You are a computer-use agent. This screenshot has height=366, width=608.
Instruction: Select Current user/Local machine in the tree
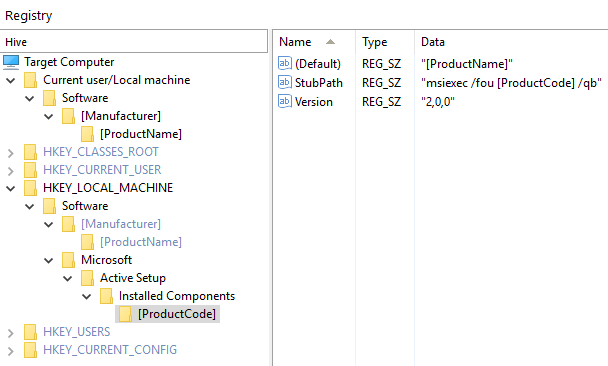pyautogui.click(x=117, y=80)
